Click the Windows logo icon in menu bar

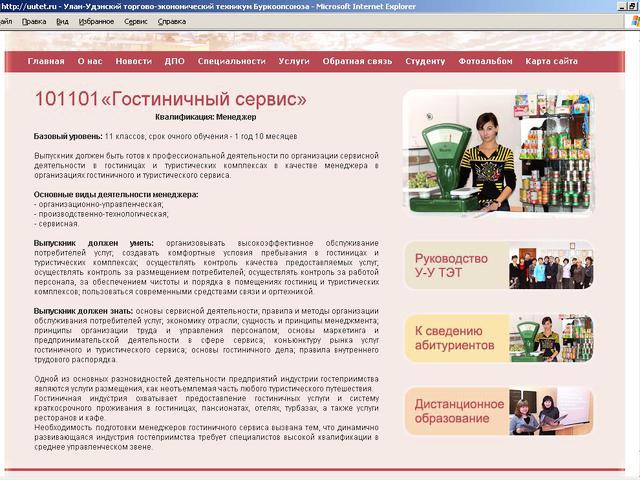(635, 22)
